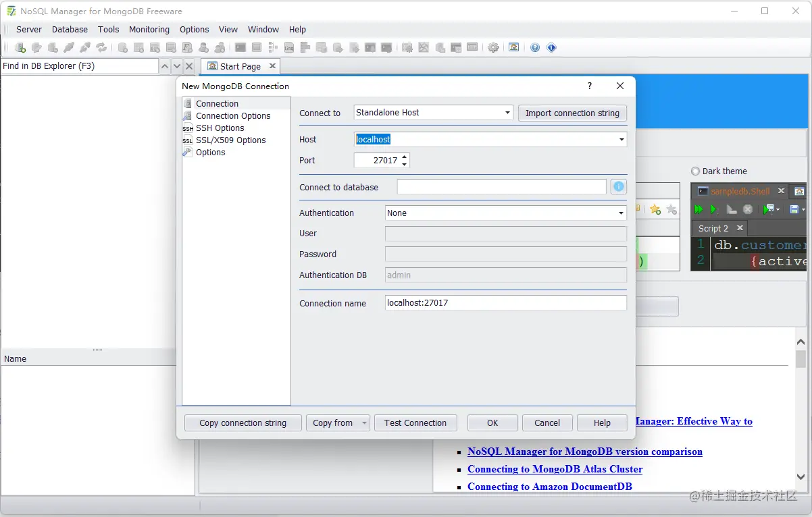Click the dialog's question mark help icon

click(590, 86)
